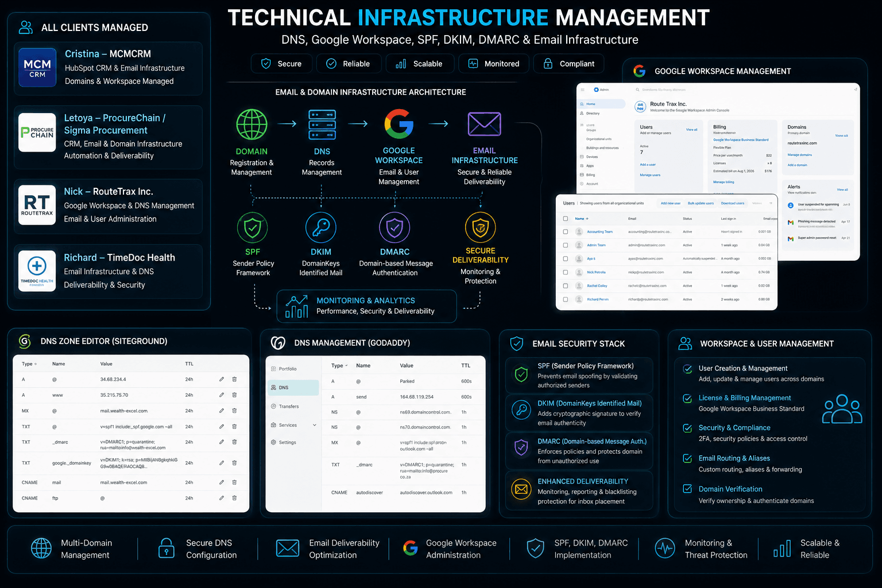This screenshot has height=588, width=882.
Task: Click the MCM CRM logo
Action: point(37,68)
